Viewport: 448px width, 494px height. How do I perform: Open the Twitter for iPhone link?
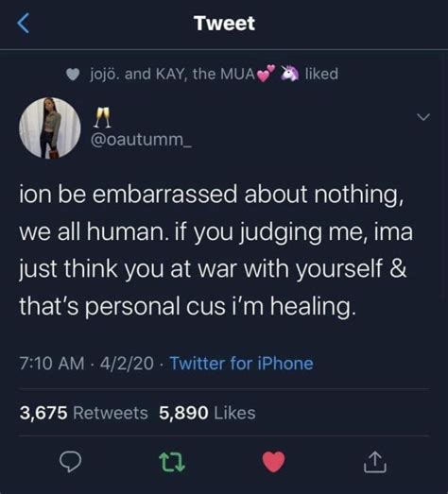(x=242, y=364)
